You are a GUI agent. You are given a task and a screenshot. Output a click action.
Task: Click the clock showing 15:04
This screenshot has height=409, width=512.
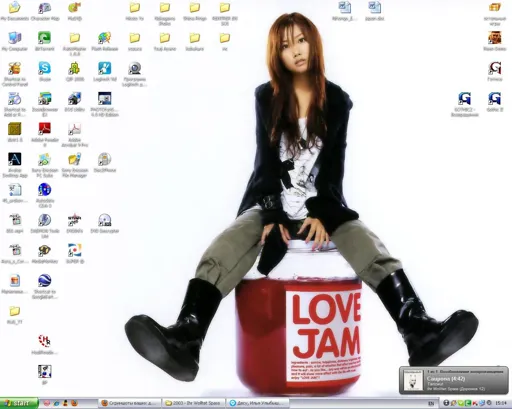click(500, 403)
